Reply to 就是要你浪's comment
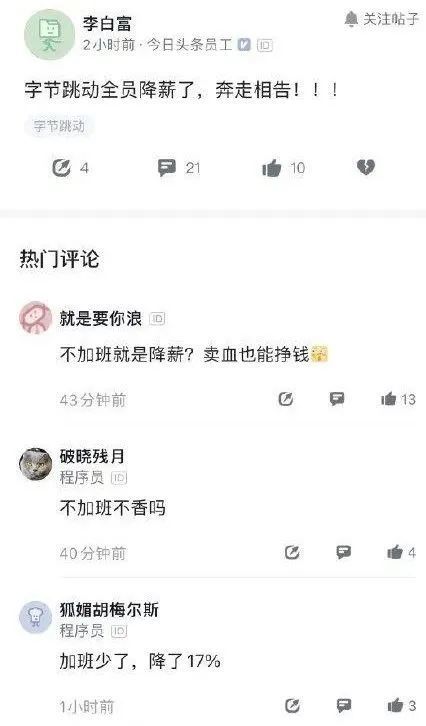 point(337,399)
